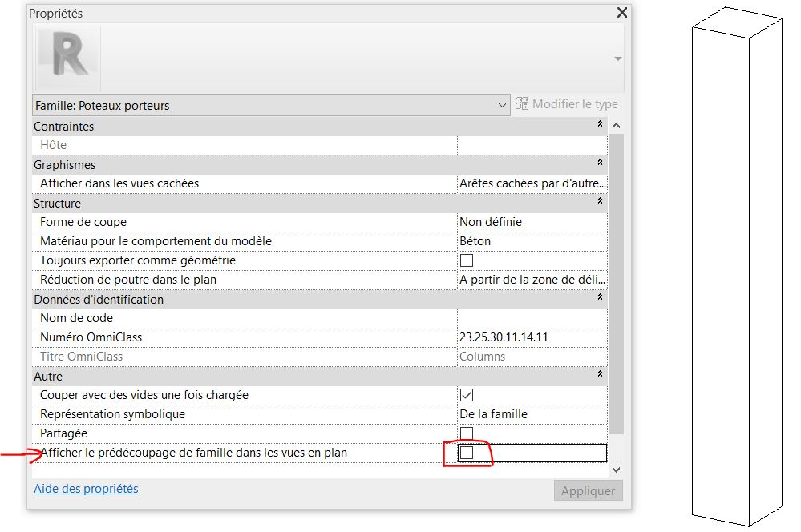Open Aide des propriétés link
This screenshot has width=801, height=532.
tap(86, 488)
